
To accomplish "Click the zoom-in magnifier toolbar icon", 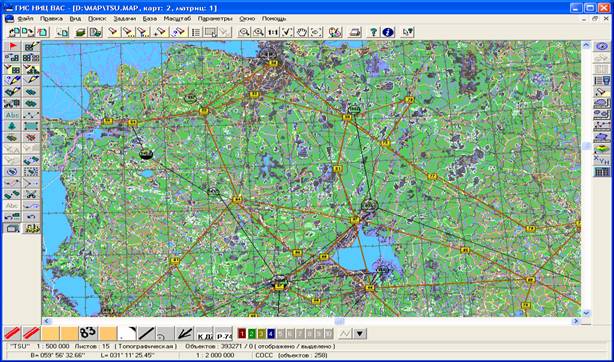I will (x=245, y=32).
